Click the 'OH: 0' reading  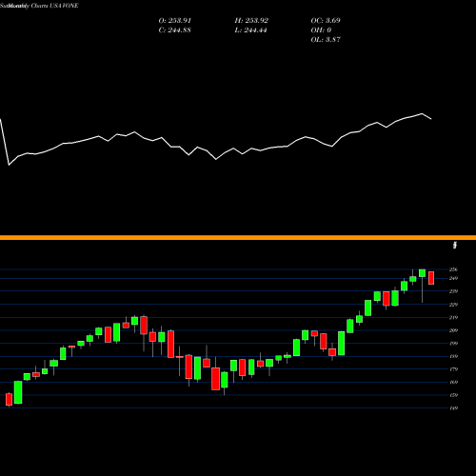(321, 30)
